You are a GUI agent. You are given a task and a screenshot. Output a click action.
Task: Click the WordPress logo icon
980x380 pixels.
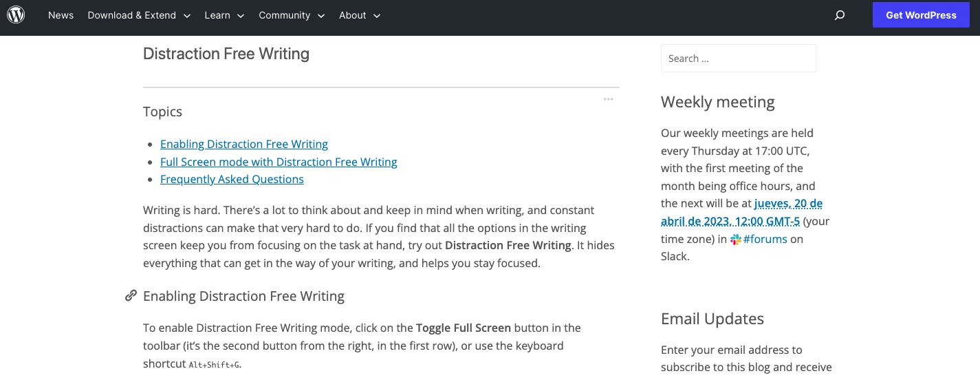coord(16,14)
